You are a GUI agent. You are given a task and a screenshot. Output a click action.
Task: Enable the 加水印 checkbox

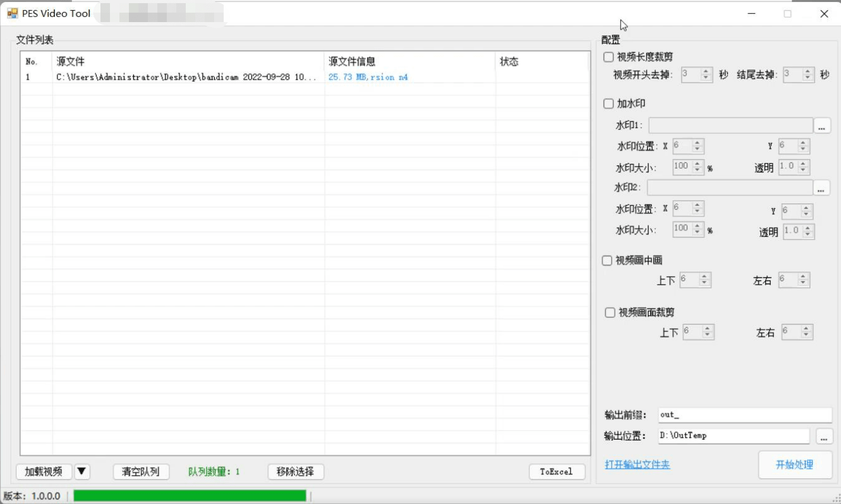609,104
